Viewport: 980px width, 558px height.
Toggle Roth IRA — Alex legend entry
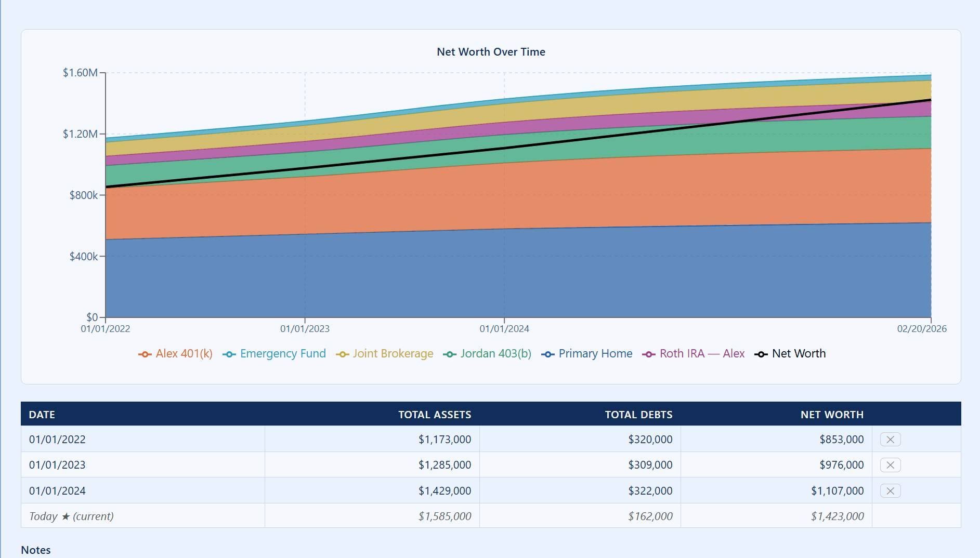[x=694, y=354]
